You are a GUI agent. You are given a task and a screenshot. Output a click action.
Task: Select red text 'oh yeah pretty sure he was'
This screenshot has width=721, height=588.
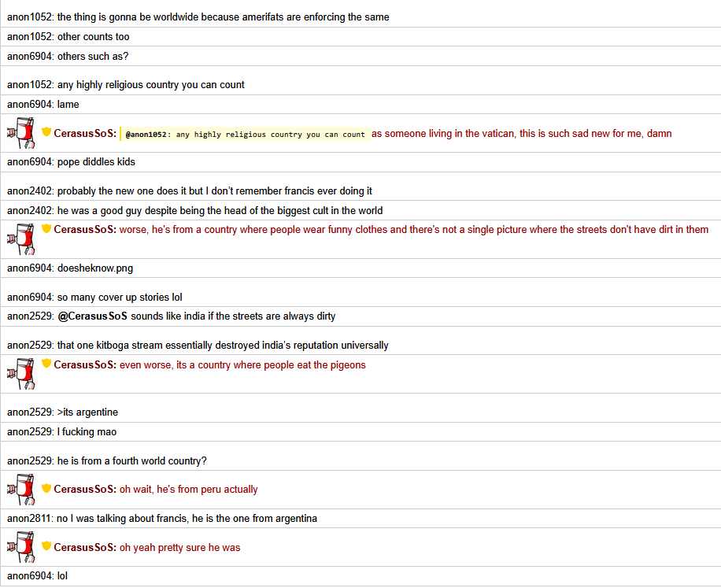click(x=179, y=548)
